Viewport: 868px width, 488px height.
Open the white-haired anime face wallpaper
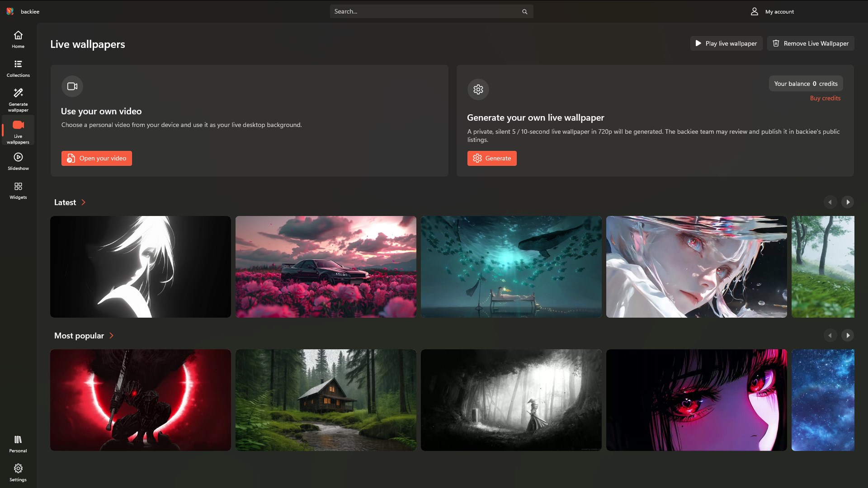[697, 267]
